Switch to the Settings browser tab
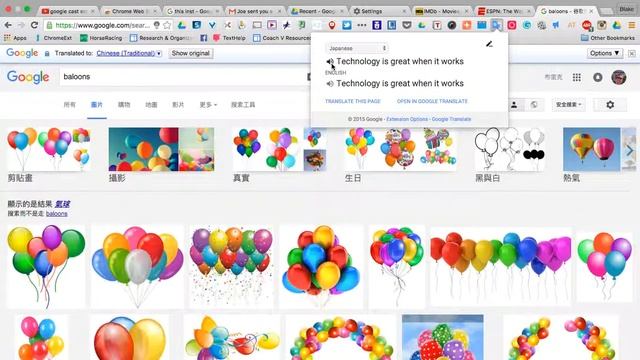640x360 pixels. click(380, 11)
